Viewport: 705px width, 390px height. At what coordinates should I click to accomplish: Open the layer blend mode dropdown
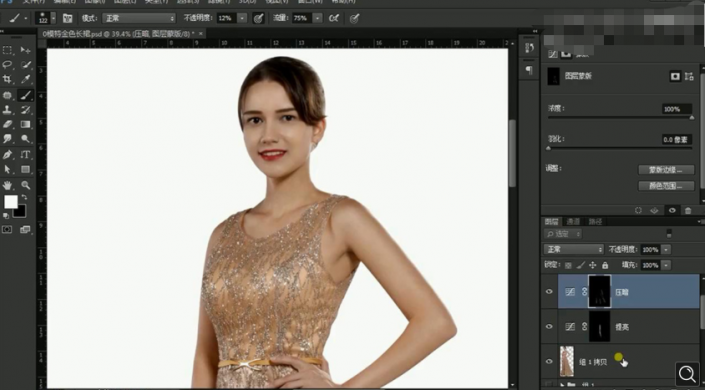(x=574, y=249)
